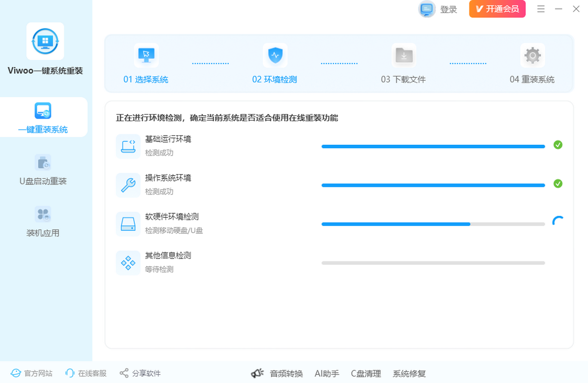
Task: Click the 操作系统环境 wrench icon
Action: click(128, 185)
